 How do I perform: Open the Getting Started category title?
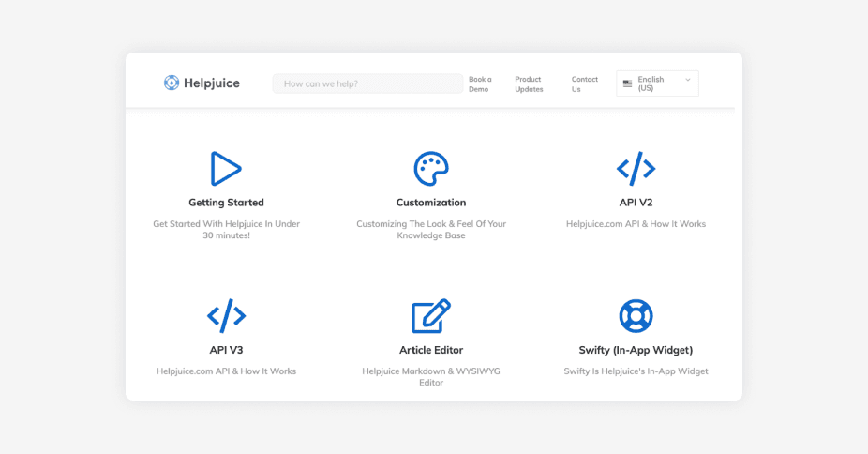(x=227, y=203)
